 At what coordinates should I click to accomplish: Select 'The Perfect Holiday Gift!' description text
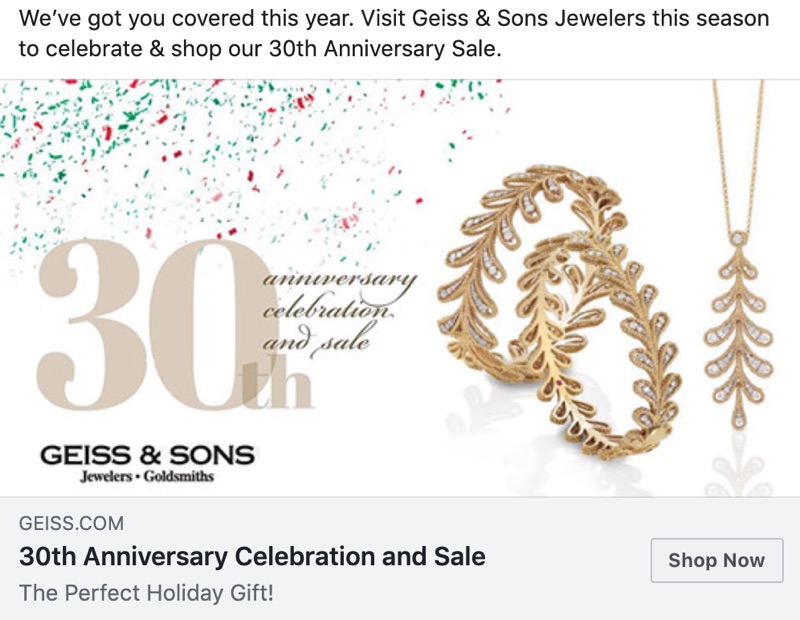[146, 593]
